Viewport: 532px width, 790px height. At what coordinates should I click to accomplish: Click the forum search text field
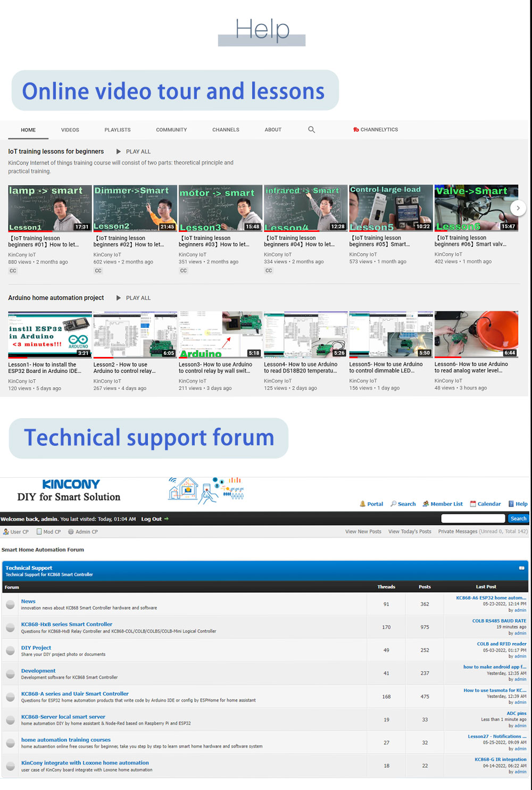click(473, 519)
